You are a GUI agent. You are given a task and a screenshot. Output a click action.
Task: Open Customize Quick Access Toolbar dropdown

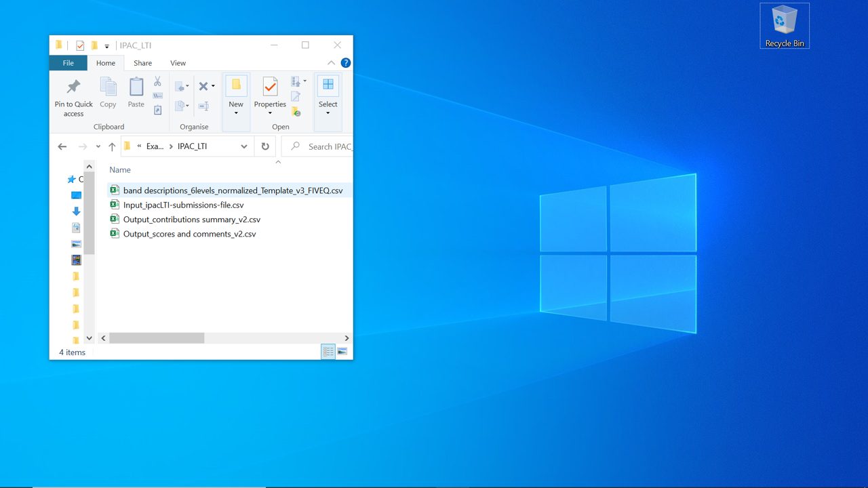point(107,46)
